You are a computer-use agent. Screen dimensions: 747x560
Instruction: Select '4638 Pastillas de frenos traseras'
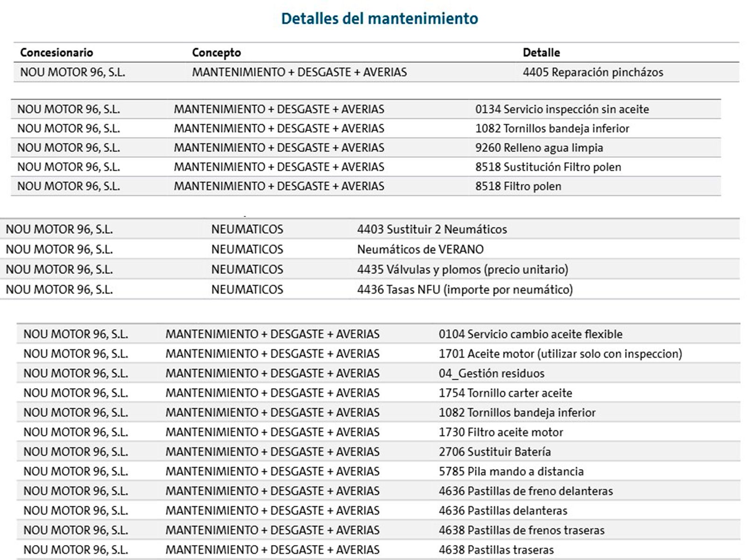pos(521,530)
